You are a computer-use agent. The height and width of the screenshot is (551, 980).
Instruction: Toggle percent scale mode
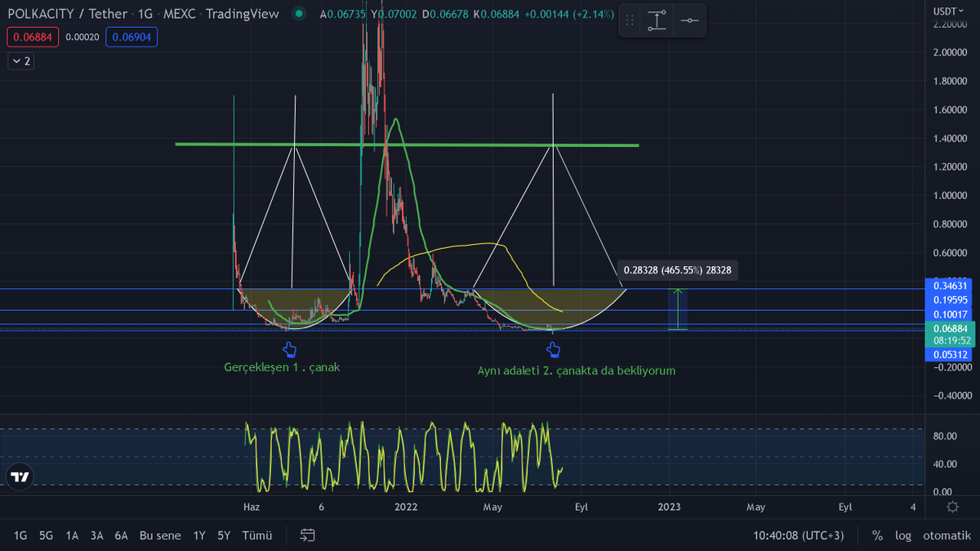pyautogui.click(x=877, y=535)
